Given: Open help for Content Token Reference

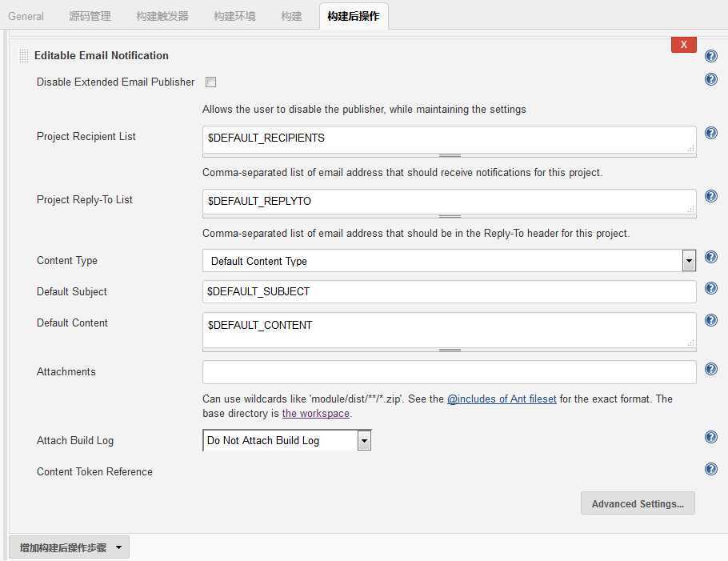Looking at the screenshot, I should [711, 469].
